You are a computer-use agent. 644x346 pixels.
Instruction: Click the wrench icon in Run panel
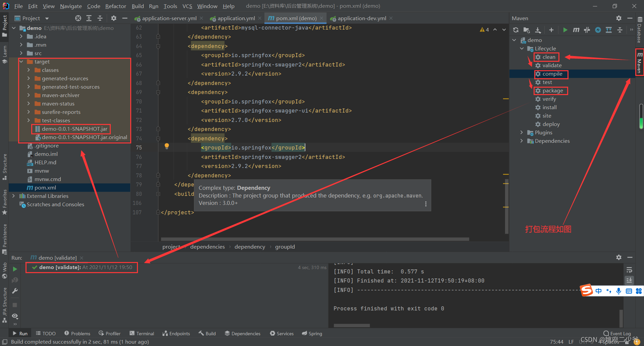pyautogui.click(x=15, y=291)
